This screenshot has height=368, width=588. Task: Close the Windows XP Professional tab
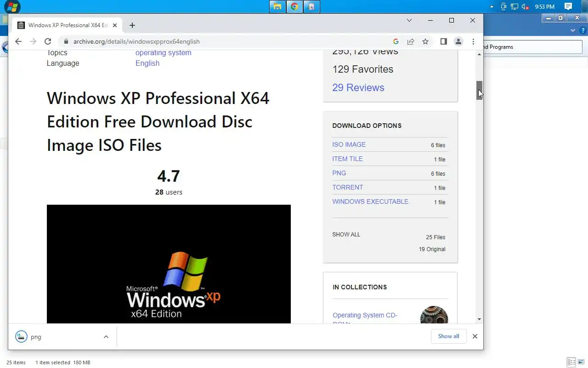115,25
